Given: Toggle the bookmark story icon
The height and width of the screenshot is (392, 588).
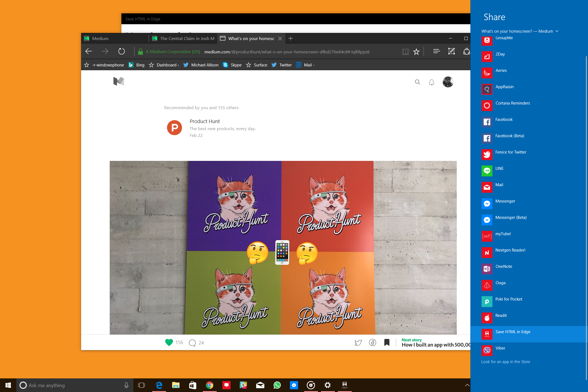Looking at the screenshot, I should pos(387,342).
